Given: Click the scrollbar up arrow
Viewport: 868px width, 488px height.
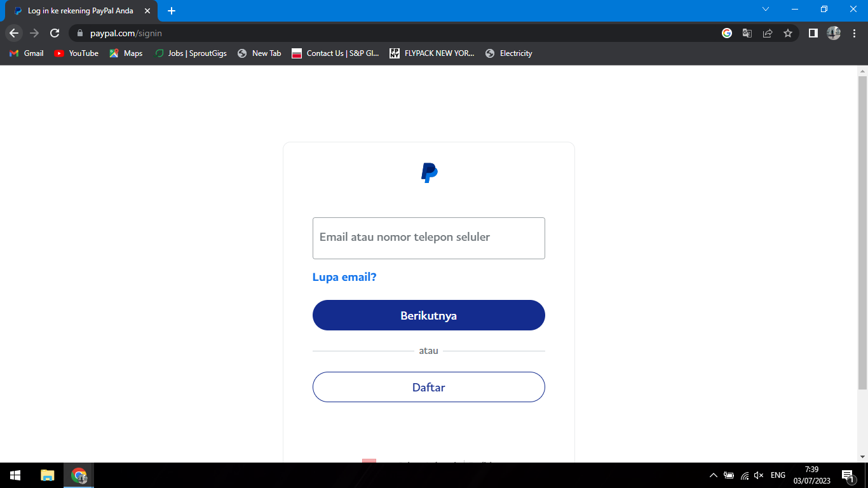Looking at the screenshot, I should pos(862,70).
